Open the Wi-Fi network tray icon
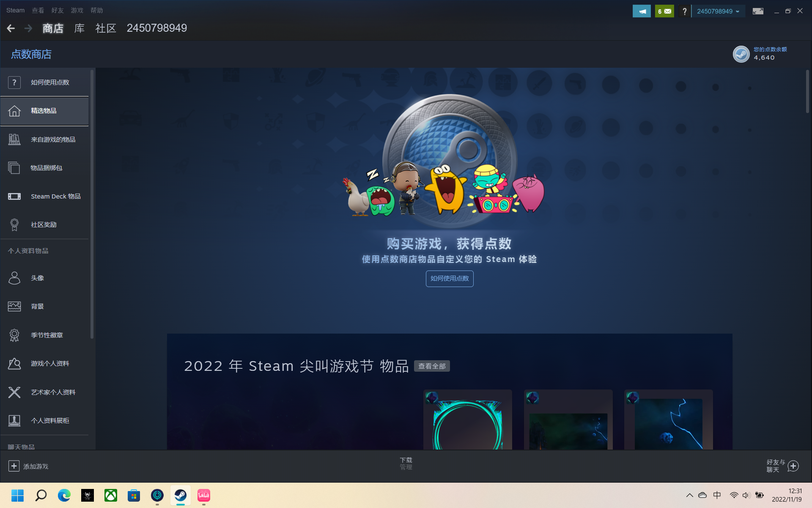 (734, 495)
